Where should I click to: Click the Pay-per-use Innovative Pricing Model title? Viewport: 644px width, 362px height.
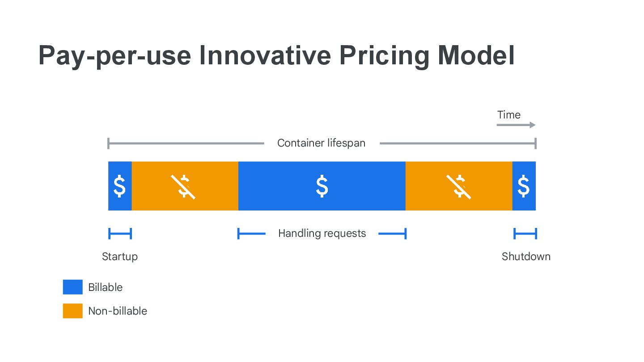click(x=276, y=56)
